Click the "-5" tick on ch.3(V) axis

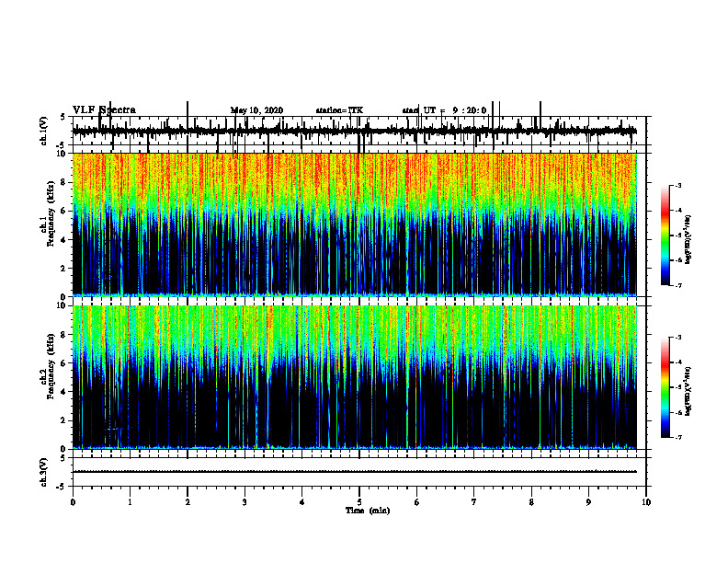(x=61, y=487)
